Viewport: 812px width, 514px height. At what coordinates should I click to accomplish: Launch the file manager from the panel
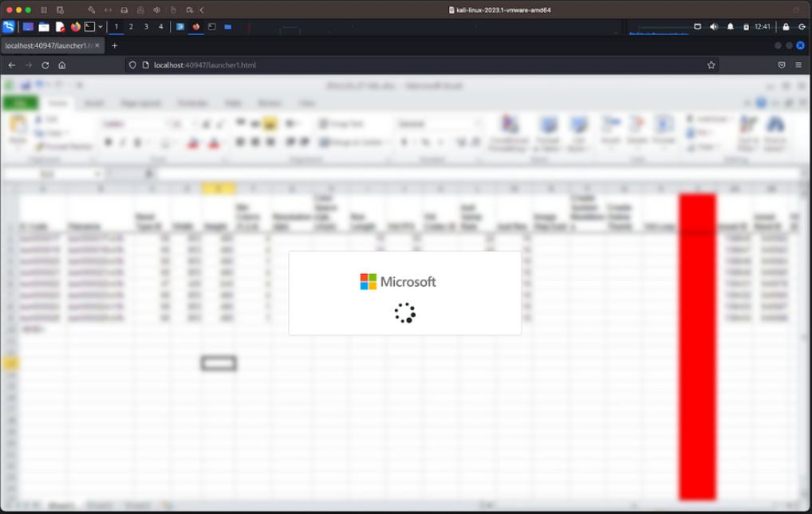point(44,26)
